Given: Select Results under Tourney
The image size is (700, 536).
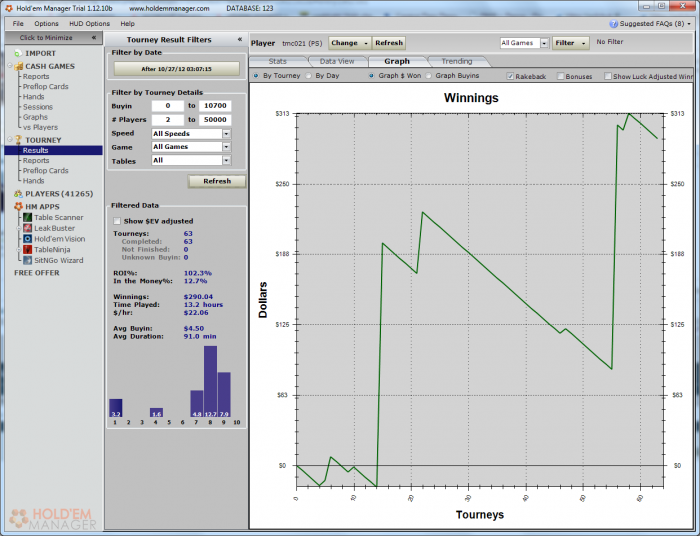Looking at the screenshot, I should coord(54,150).
